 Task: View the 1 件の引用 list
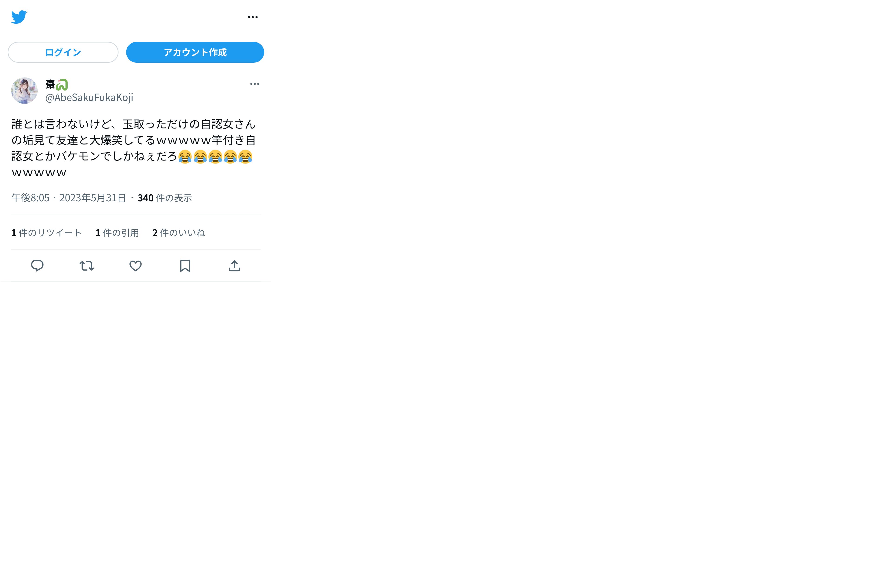(117, 233)
